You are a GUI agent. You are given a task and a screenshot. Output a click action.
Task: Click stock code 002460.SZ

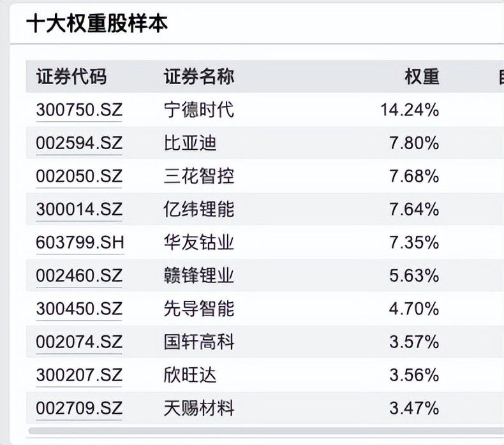[79, 276]
